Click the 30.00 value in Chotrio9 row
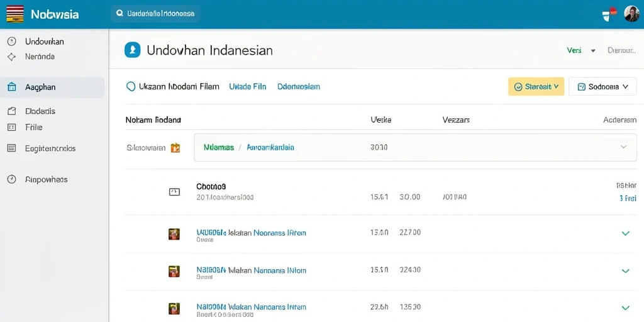 [410, 197]
